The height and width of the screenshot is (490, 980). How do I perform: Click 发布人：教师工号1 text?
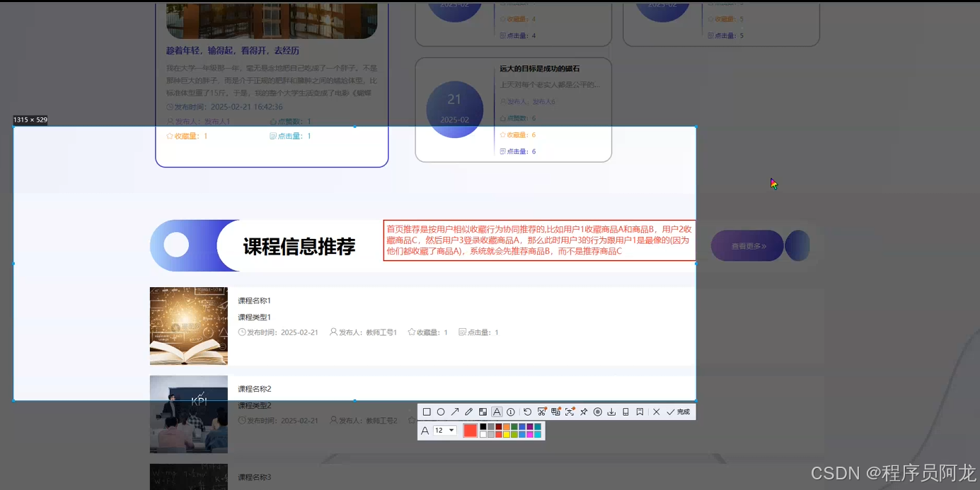coord(363,332)
